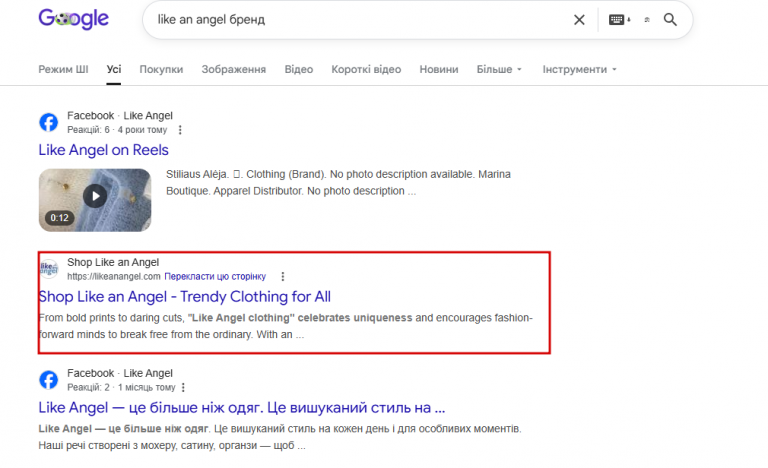The image size is (768, 468).
Task: Run the search with the magnifier icon
Action: 670,20
